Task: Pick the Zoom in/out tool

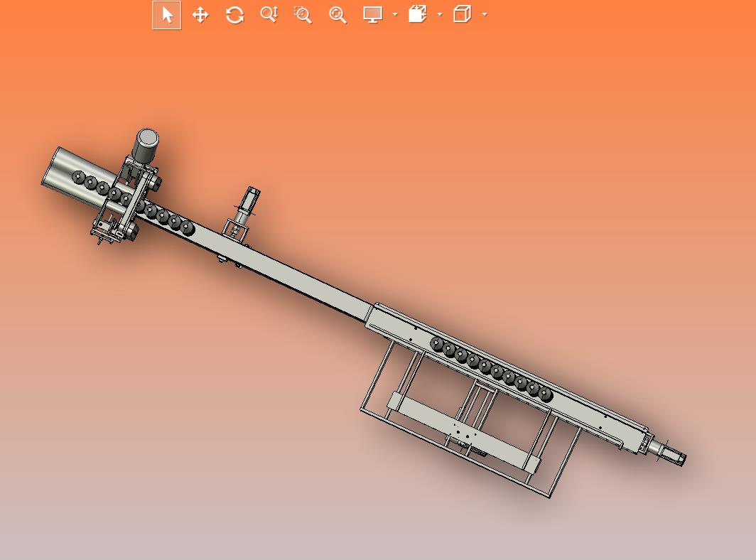Action: tap(269, 14)
